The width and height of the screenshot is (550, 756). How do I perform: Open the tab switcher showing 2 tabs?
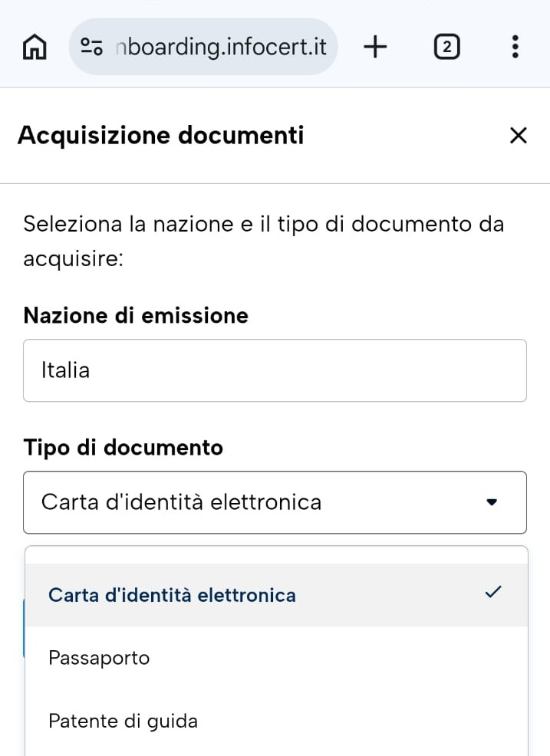[x=446, y=47]
